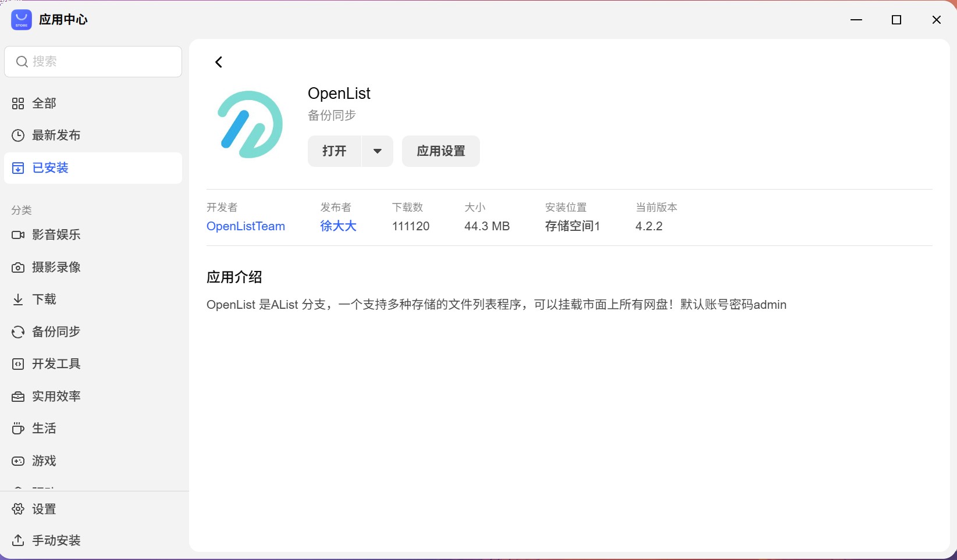Click the 当前版本 label

tap(656, 208)
